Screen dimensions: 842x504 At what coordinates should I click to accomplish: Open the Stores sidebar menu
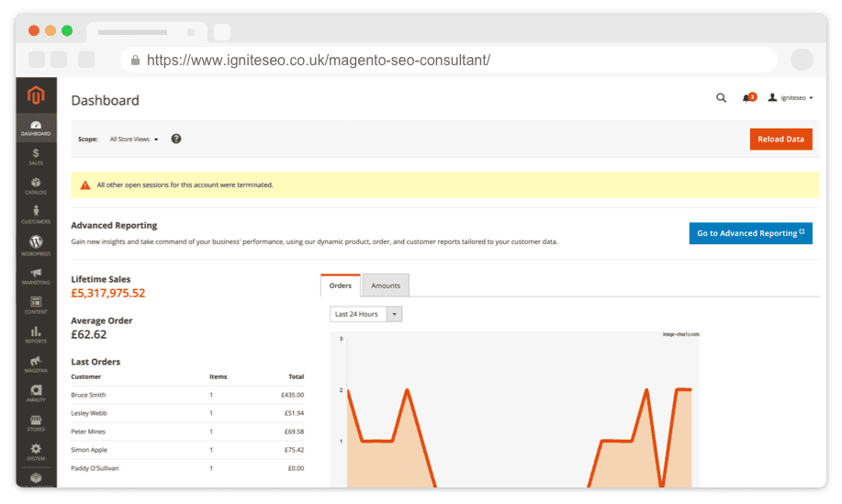pos(36,422)
